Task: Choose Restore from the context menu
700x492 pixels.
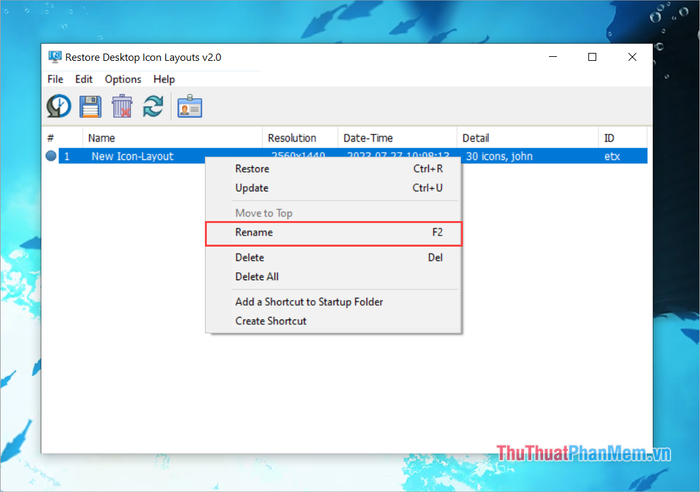Action: pos(333,169)
